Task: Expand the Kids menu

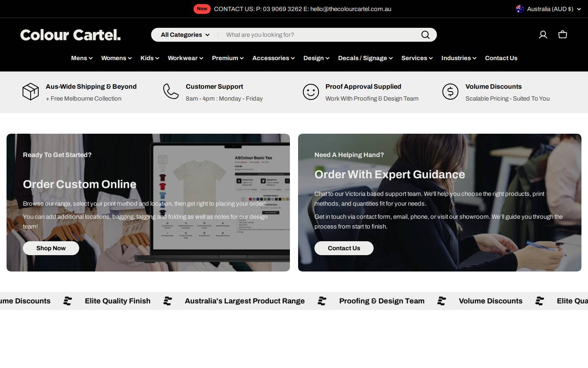Action: pos(150,58)
